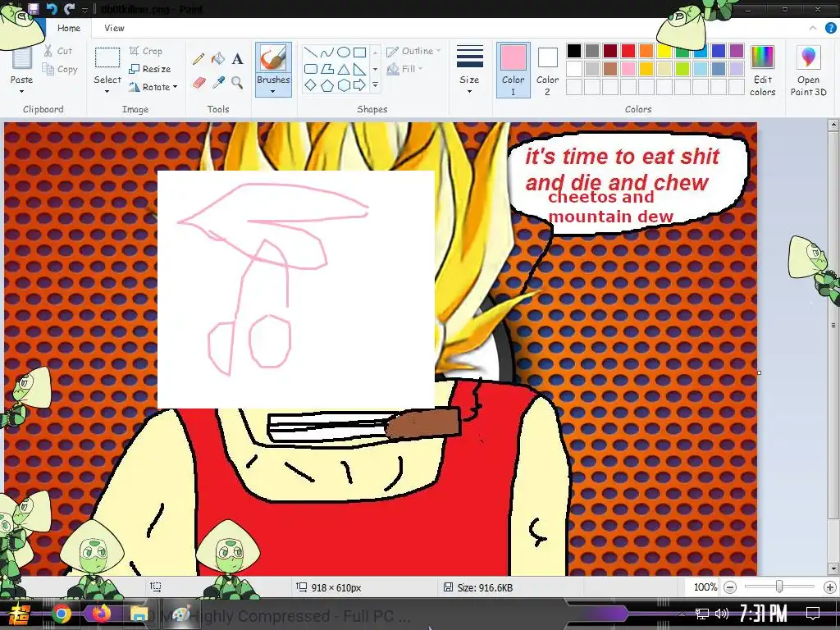
Task: Click the Open Paint 3D button
Action: coord(808,71)
